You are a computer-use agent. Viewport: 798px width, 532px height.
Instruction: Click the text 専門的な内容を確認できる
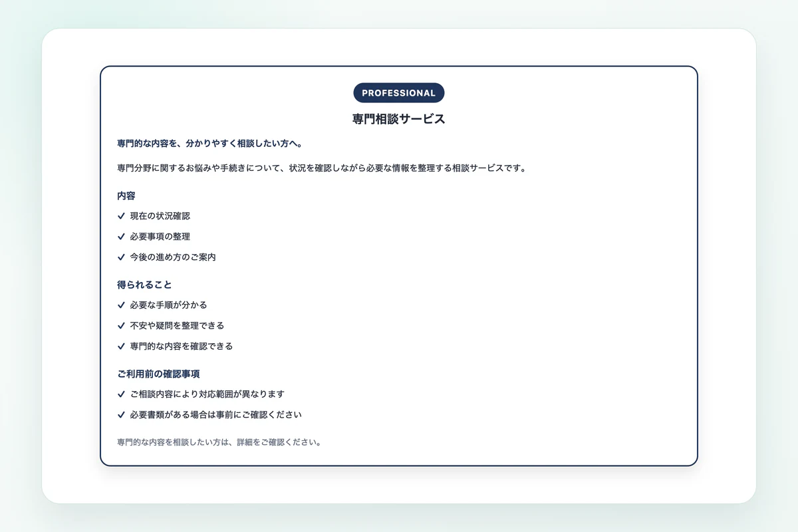(182, 346)
